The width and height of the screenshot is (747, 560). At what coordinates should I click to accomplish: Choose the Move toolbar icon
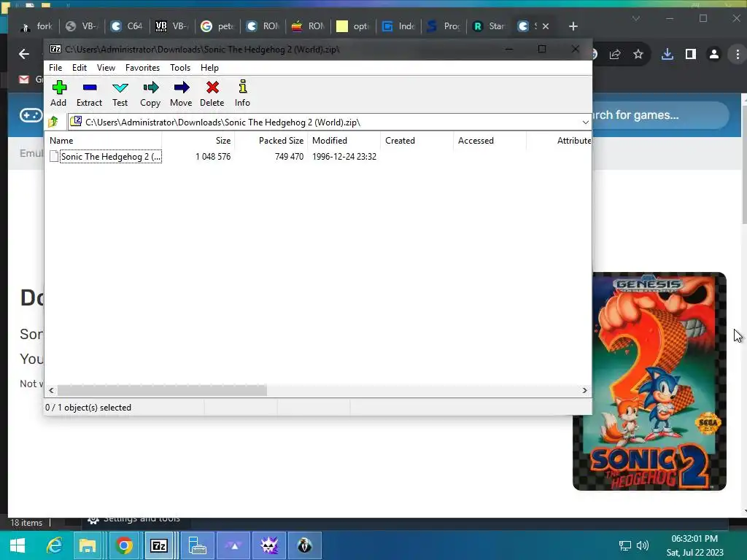point(181,93)
